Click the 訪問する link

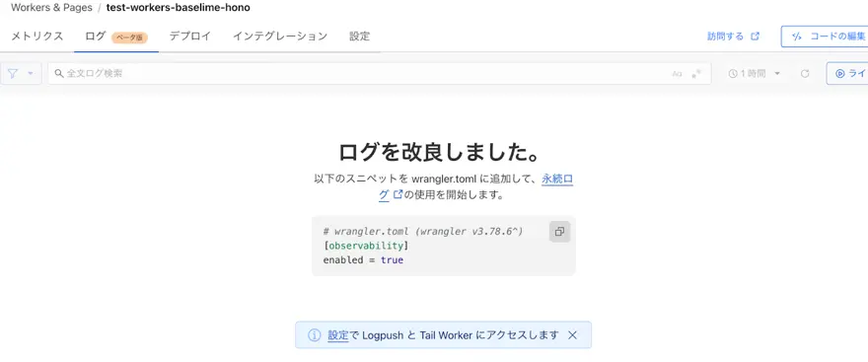click(734, 36)
